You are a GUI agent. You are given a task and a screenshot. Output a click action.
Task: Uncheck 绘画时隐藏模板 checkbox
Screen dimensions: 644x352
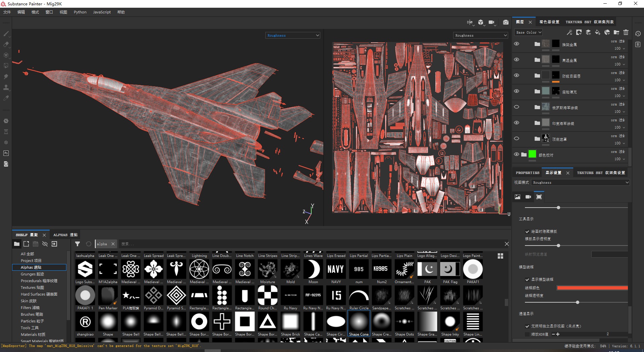(x=527, y=231)
